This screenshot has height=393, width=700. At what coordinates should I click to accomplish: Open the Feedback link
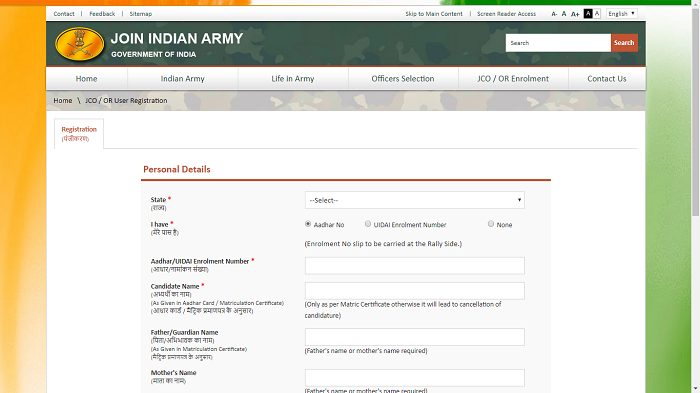click(x=102, y=14)
